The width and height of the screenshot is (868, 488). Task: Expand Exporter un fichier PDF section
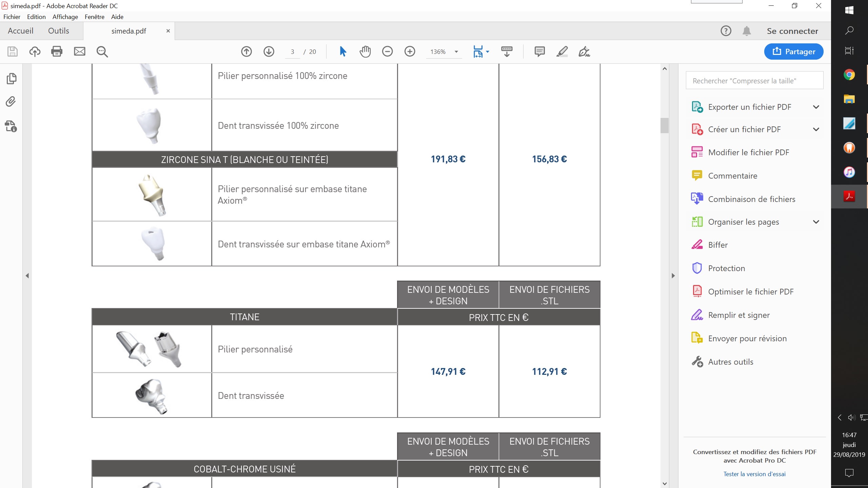pyautogui.click(x=816, y=107)
